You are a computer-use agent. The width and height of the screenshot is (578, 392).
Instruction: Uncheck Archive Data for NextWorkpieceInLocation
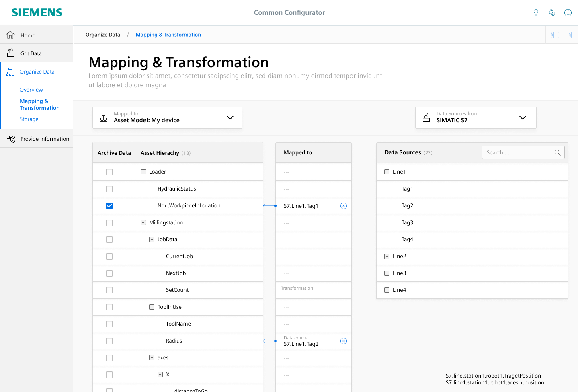109,205
